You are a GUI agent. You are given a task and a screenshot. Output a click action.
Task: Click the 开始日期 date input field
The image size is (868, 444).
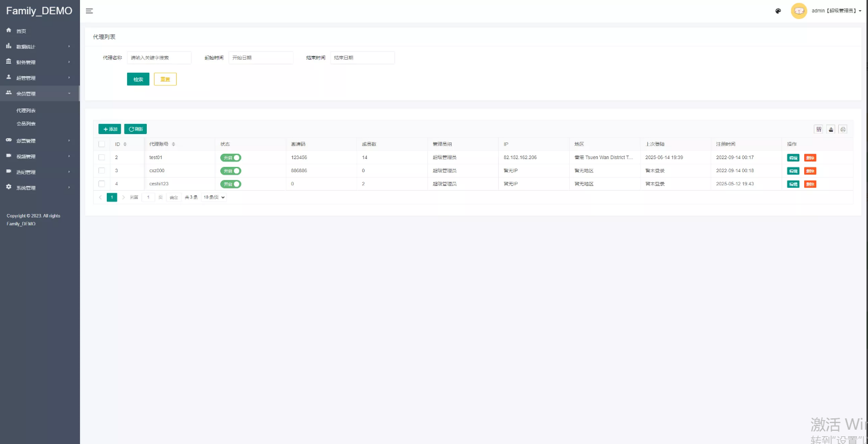pyautogui.click(x=261, y=58)
